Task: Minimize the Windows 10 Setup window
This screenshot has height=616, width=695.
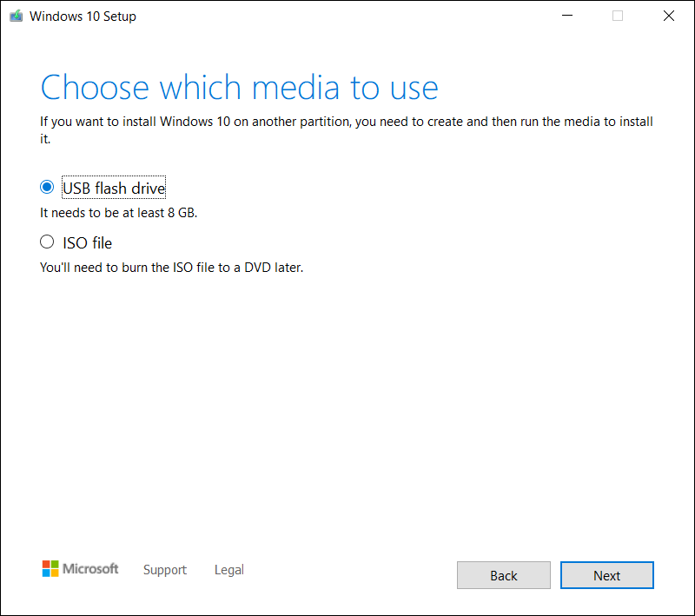Action: click(x=566, y=16)
